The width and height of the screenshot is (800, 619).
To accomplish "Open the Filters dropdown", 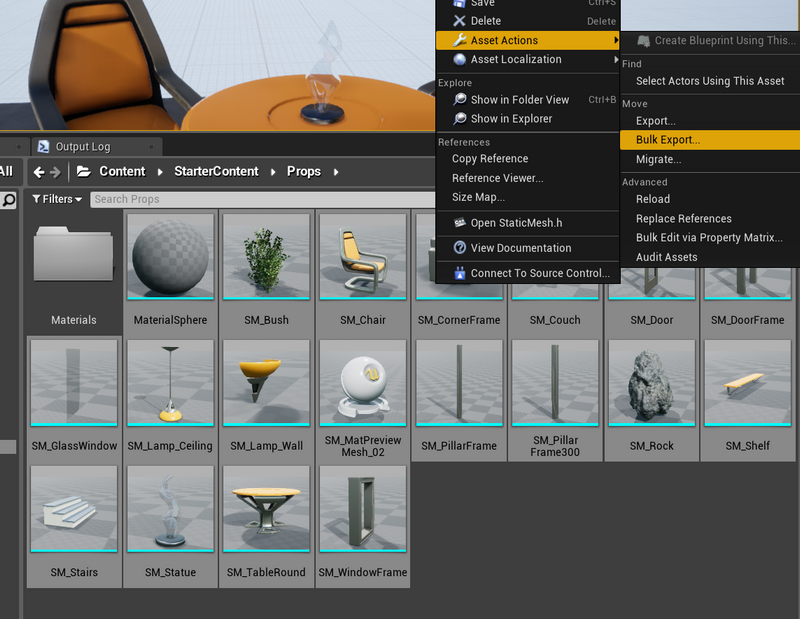I will [x=56, y=199].
